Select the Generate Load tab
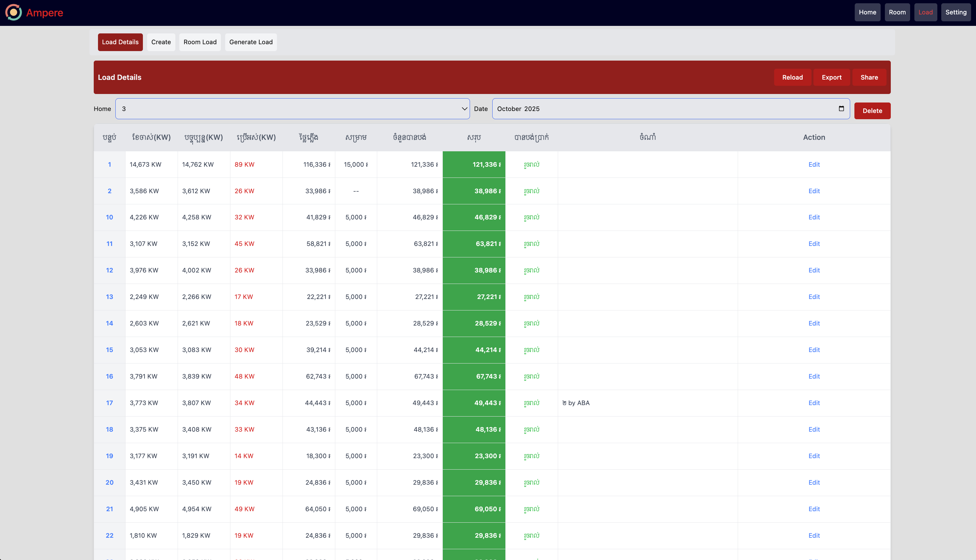Screen dimensions: 976x560 tap(250, 42)
